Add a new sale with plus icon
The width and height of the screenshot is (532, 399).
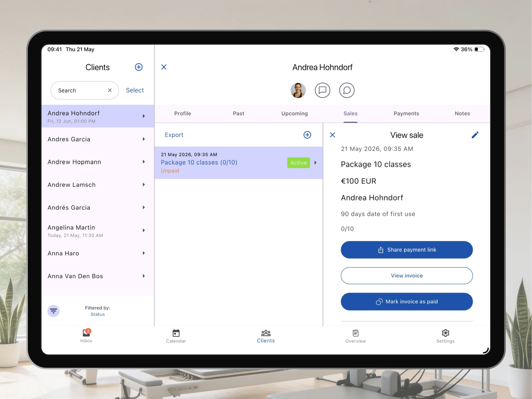(x=307, y=135)
